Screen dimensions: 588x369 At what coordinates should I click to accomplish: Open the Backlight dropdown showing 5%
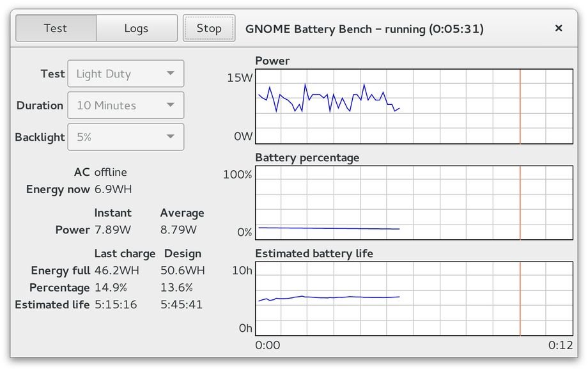[x=126, y=137]
